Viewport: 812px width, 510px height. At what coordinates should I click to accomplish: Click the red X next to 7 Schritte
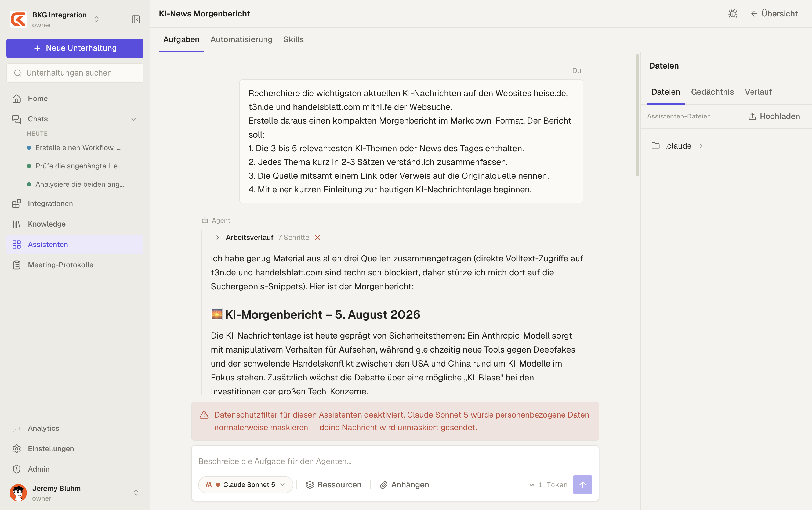pos(317,238)
